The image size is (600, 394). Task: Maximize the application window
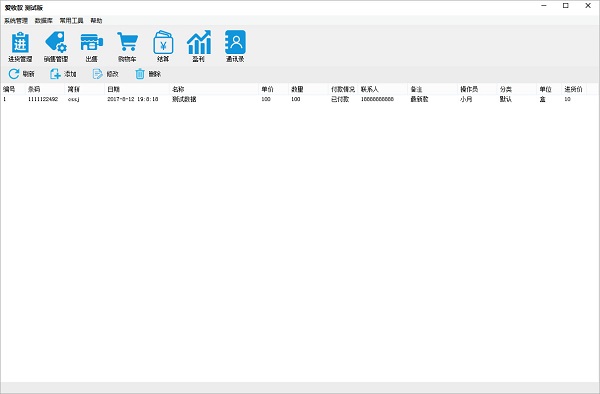566,5
